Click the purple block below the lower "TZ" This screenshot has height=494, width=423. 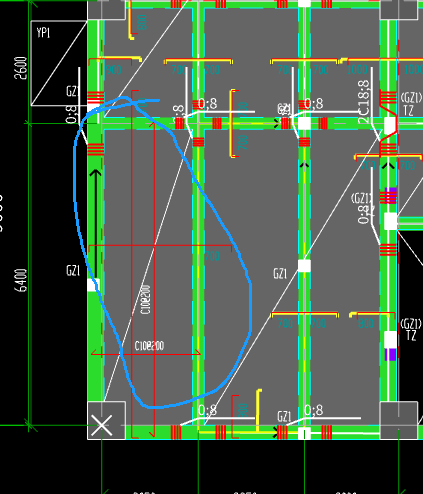coord(390,354)
